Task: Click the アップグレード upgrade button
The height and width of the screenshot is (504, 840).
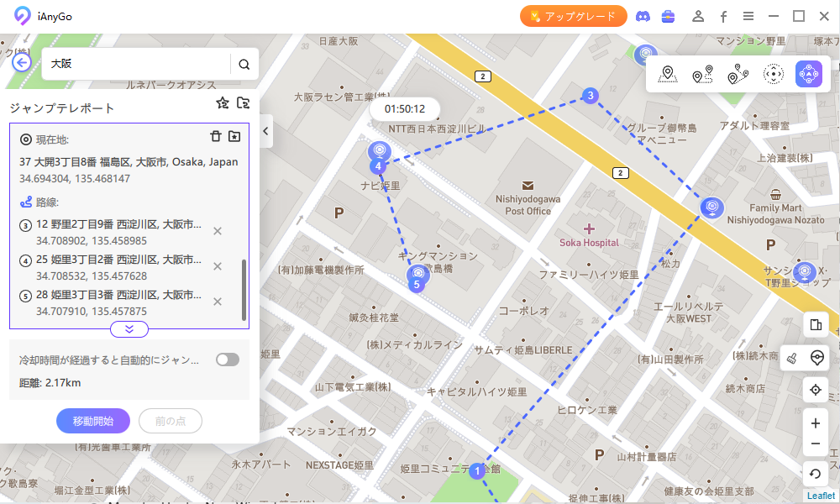Action: [x=574, y=16]
